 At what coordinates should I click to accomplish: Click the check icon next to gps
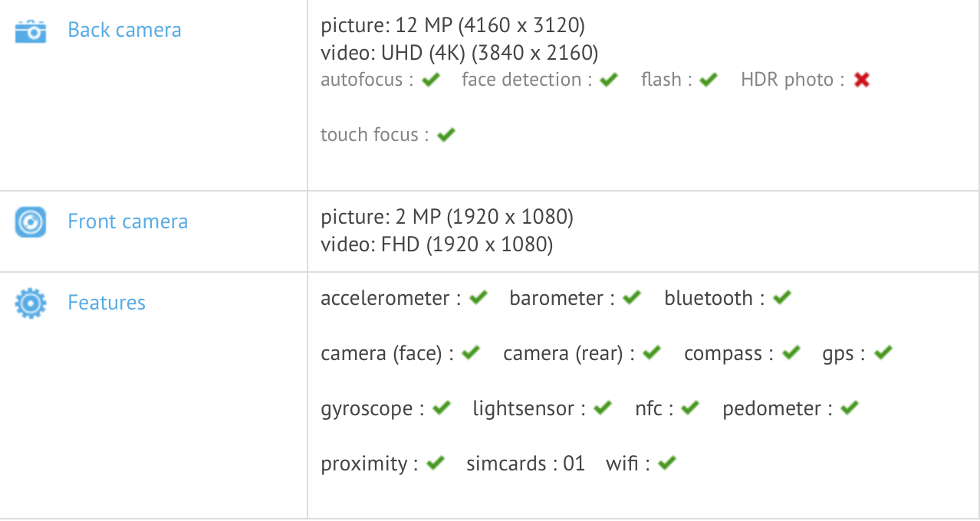pos(883,353)
